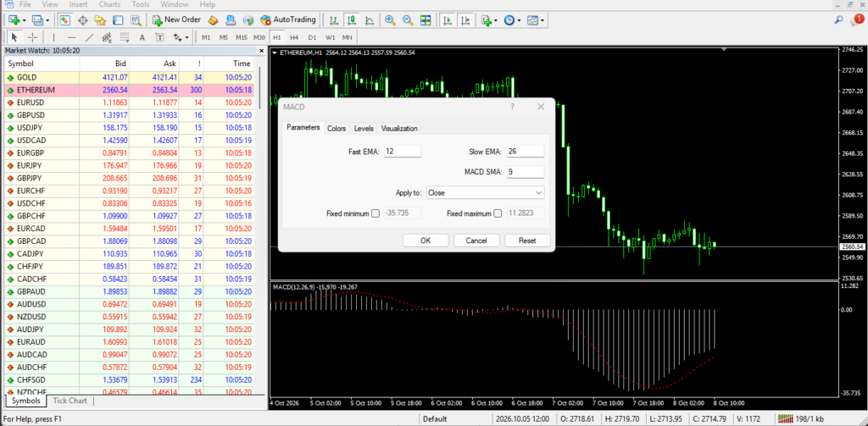Switch to bar chart display

click(334, 20)
